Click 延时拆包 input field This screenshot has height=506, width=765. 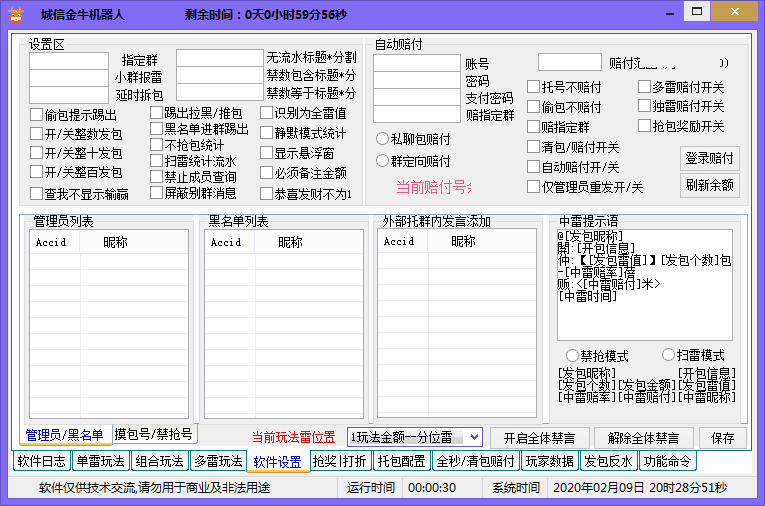tap(69, 95)
